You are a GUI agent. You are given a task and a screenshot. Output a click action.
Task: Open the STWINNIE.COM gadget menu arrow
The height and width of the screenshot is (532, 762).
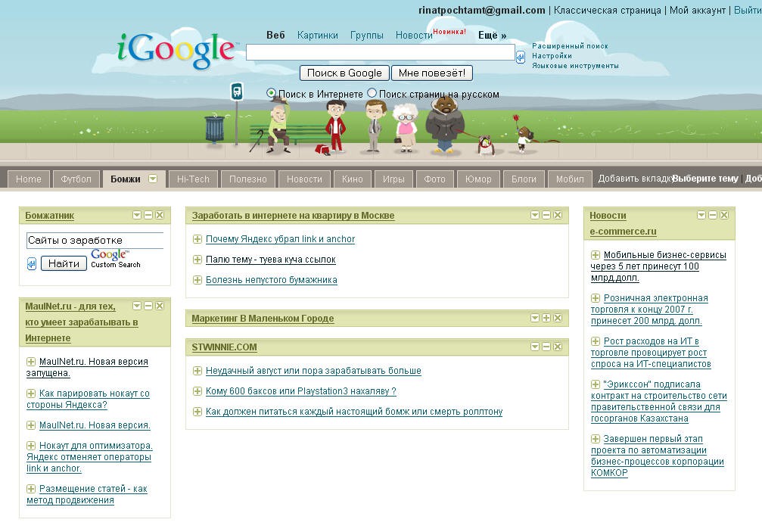tap(535, 347)
